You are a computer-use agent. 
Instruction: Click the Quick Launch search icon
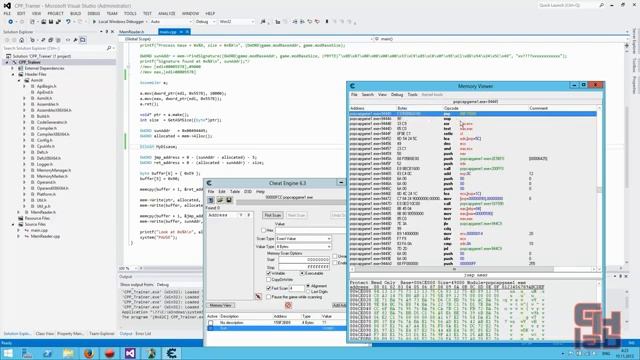point(601,5)
